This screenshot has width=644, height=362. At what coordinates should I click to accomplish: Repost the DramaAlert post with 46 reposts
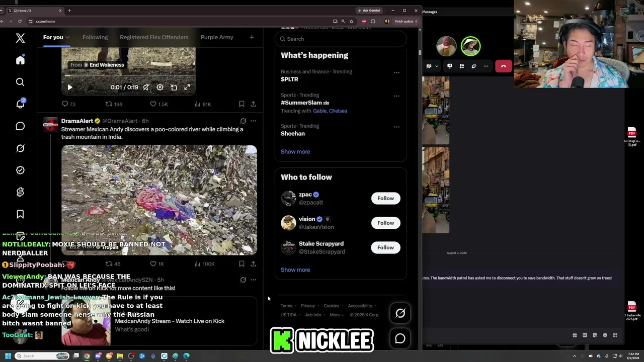(113, 263)
